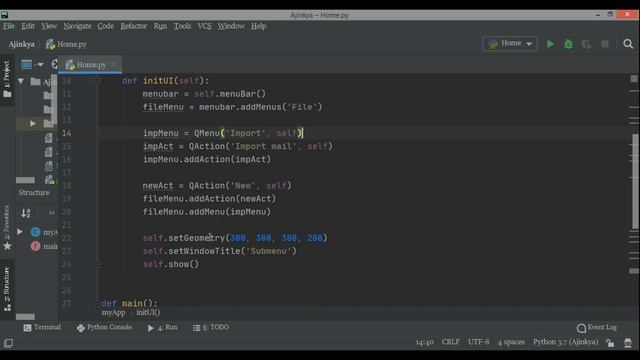
Task: Expand the myApp class in Structure
Action: [20, 232]
